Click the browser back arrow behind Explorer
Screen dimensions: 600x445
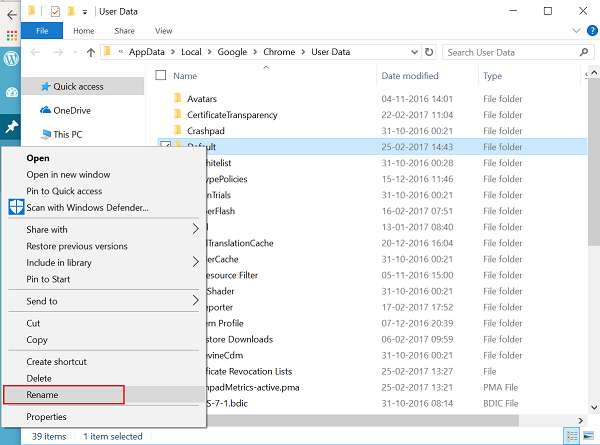tap(11, 15)
